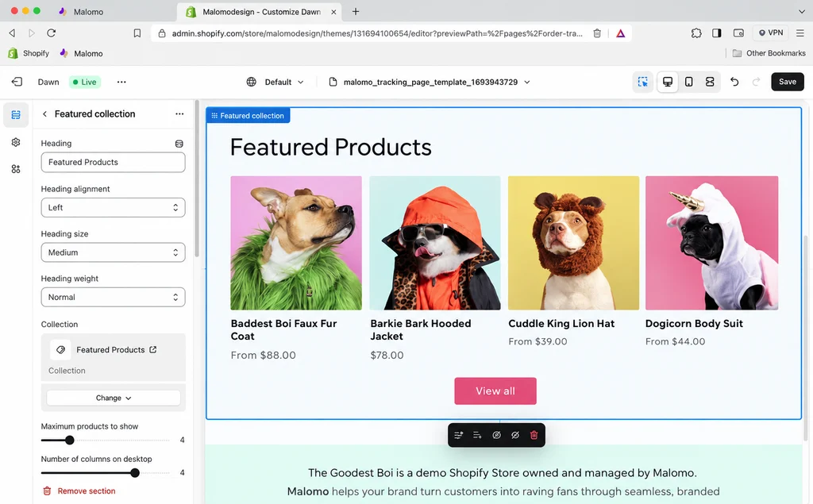Click the Featured Products preview heading
Screen dimensions: 813x504
331,148
